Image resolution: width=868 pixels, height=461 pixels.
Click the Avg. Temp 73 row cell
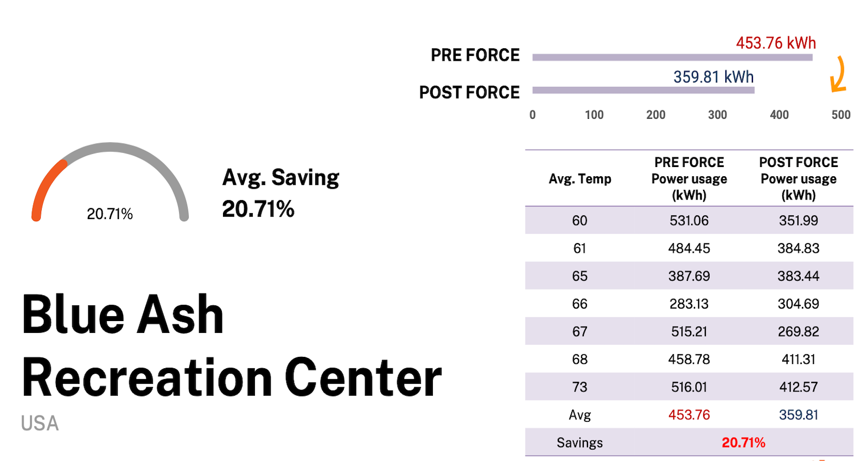click(x=579, y=387)
